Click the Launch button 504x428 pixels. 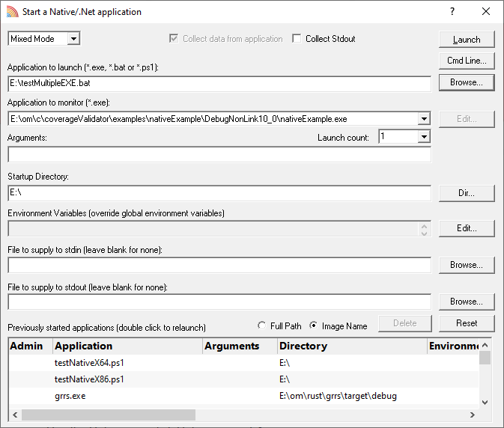tap(467, 40)
